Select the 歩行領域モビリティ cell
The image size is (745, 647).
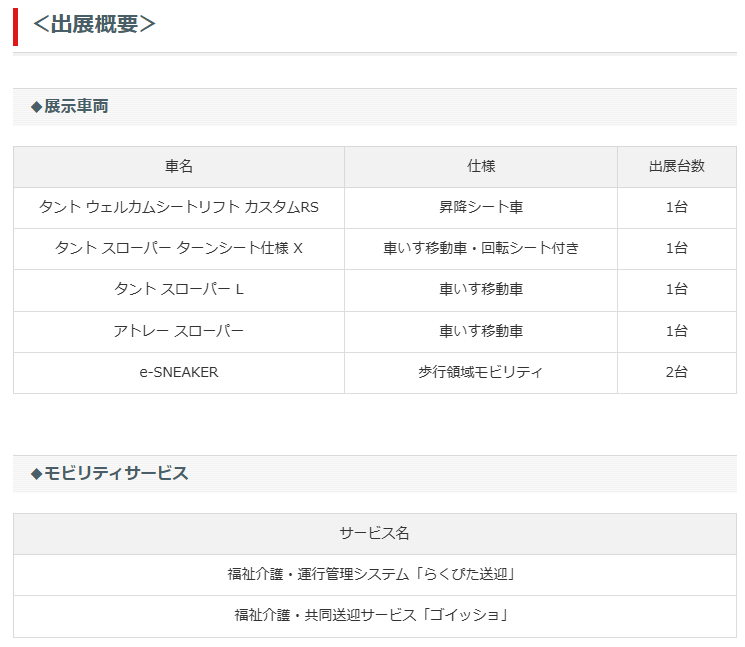pyautogui.click(x=480, y=371)
